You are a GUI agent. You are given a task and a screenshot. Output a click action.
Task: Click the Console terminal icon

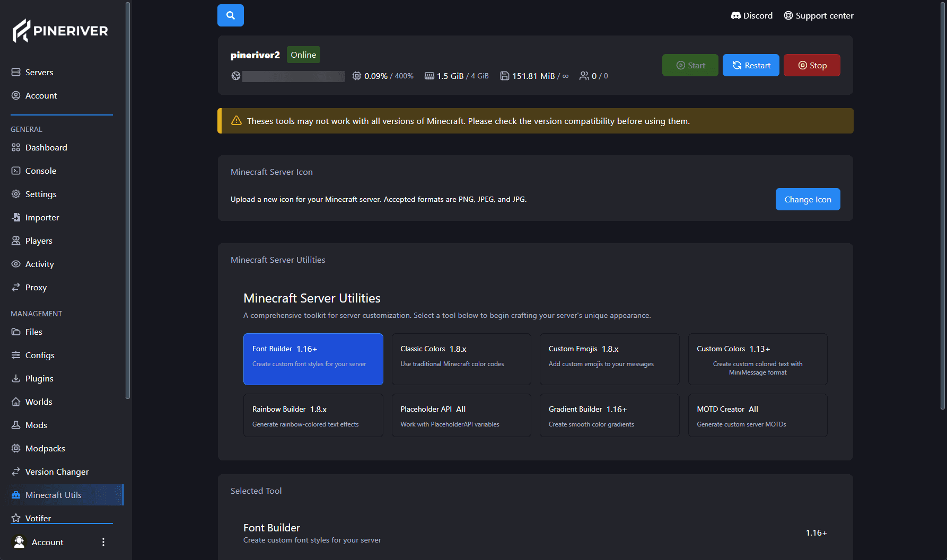coord(16,171)
